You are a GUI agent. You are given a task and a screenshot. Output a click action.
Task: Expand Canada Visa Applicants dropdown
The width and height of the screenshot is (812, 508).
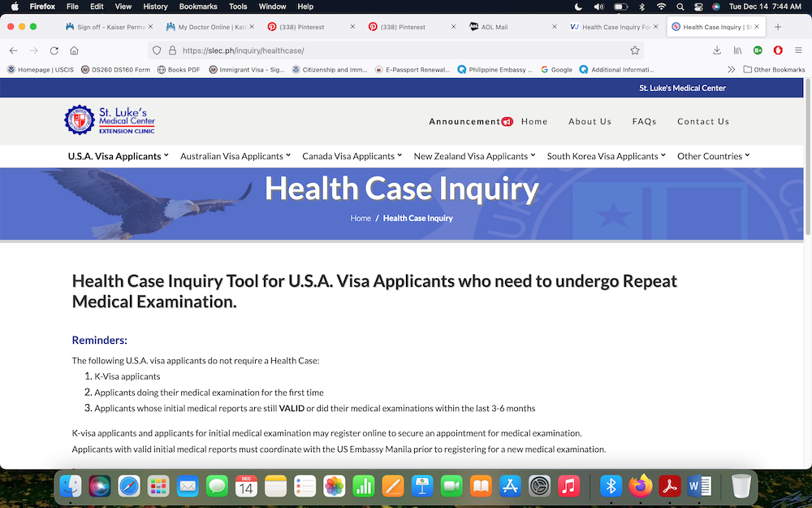point(352,156)
